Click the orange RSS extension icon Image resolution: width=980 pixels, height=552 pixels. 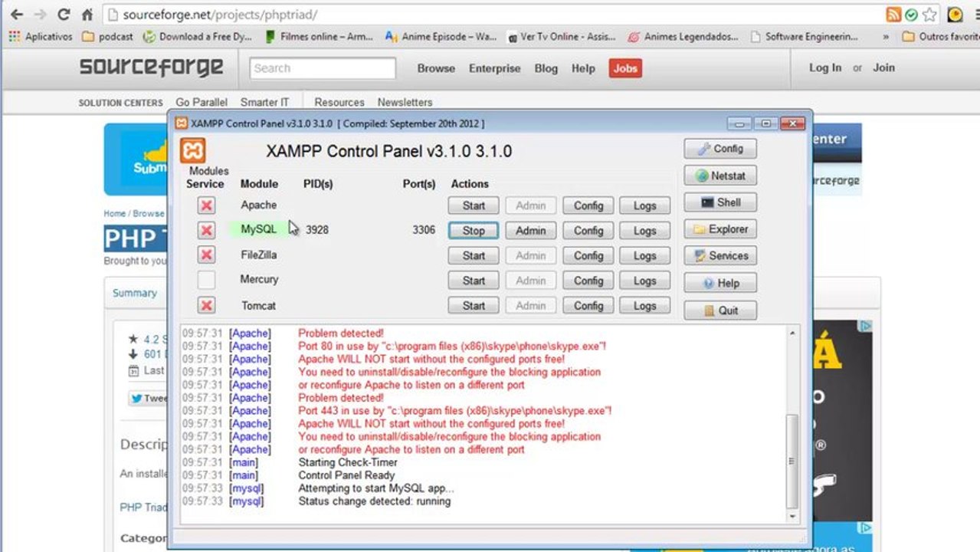point(893,15)
